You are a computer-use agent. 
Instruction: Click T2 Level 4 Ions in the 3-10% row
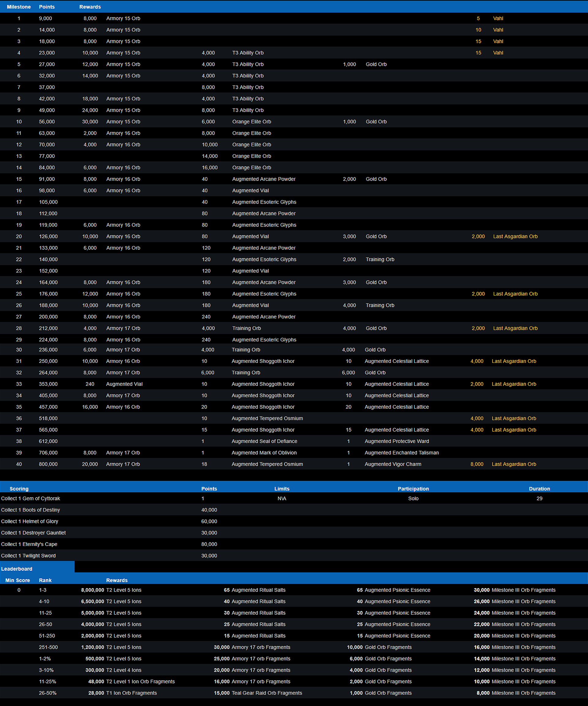point(124,670)
